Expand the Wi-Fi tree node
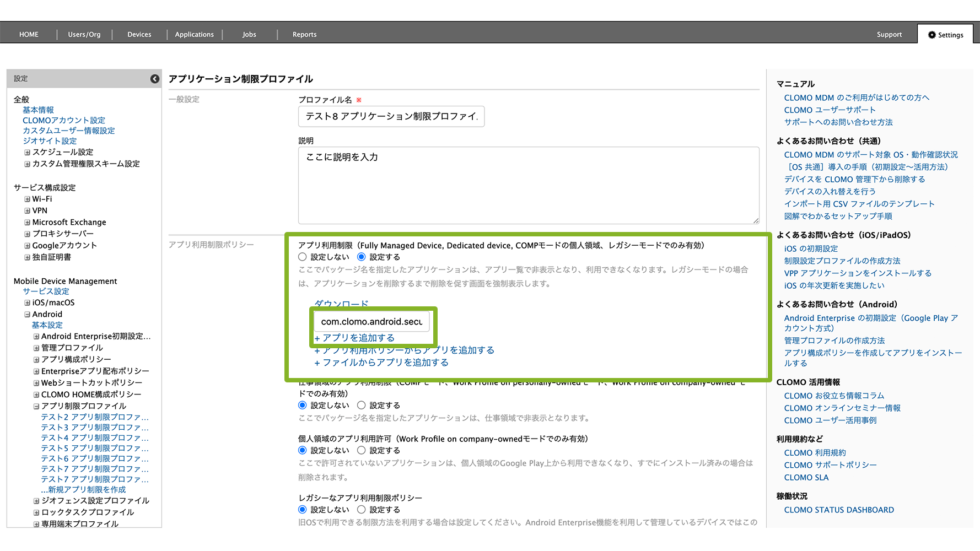 pyautogui.click(x=27, y=199)
